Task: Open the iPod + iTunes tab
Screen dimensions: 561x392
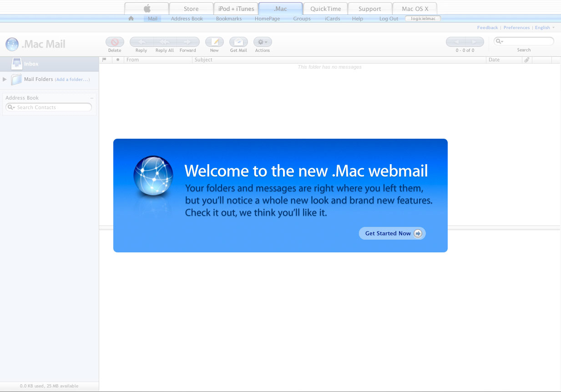Action: click(236, 9)
